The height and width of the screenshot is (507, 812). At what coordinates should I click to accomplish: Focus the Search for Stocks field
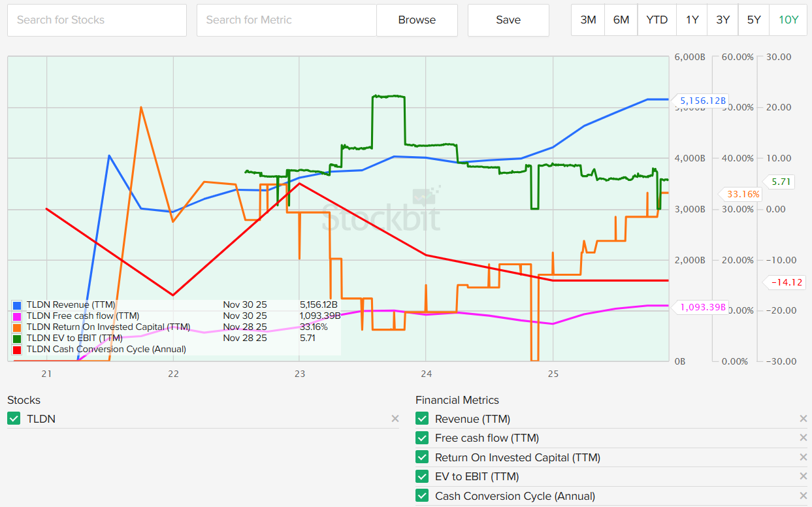point(97,20)
